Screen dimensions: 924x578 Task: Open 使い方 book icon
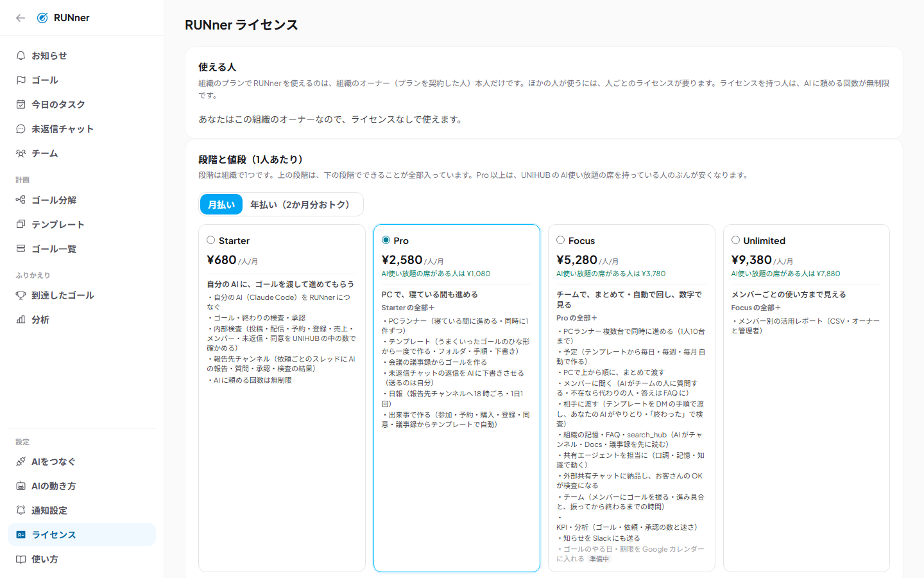coord(21,559)
